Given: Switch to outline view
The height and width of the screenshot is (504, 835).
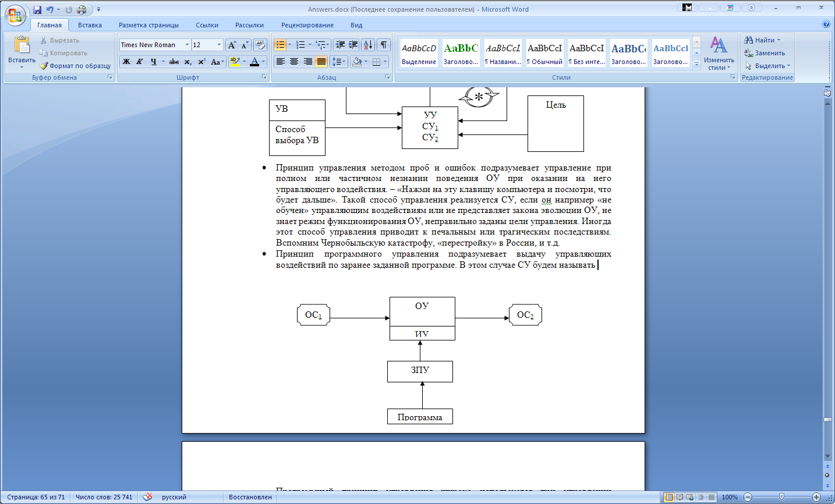Looking at the screenshot, I should [700, 497].
